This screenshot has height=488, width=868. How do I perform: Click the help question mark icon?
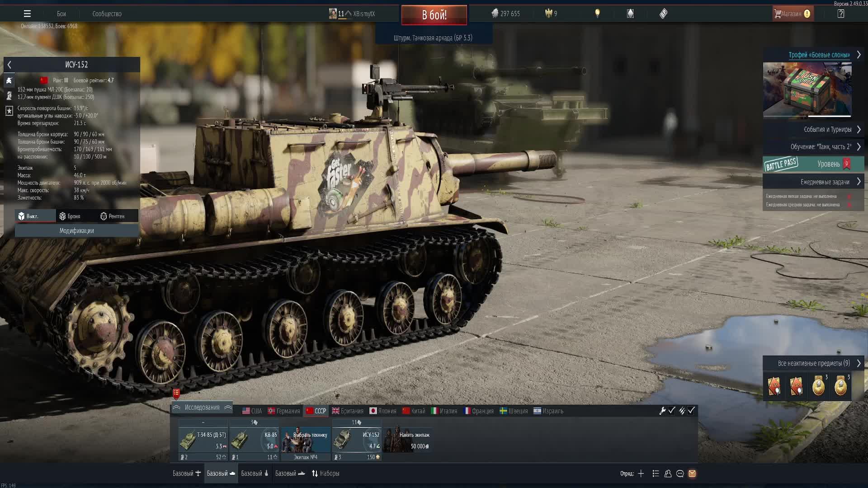(841, 14)
